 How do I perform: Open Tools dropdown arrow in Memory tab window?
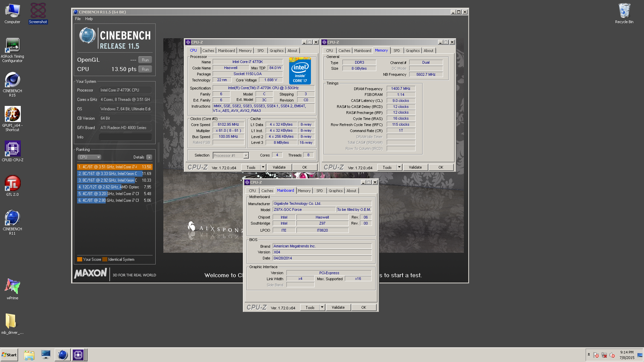coord(399,168)
